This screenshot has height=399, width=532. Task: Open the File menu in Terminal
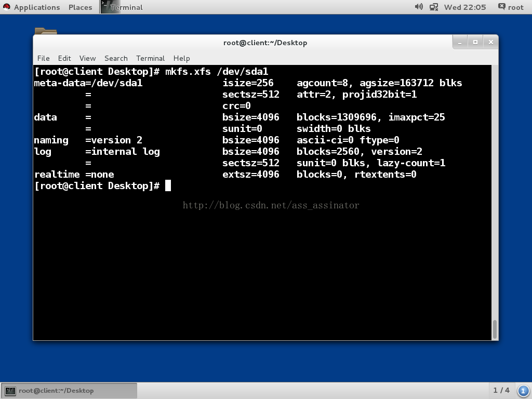point(44,58)
